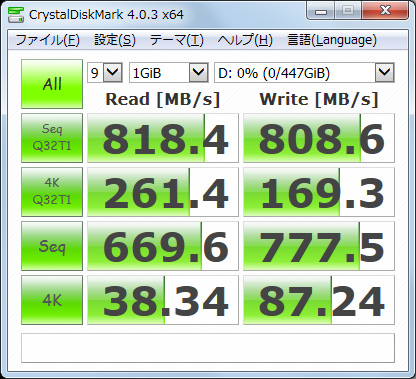Click the empty comment text field at bottom
The image size is (416, 379).
pyautogui.click(x=208, y=348)
